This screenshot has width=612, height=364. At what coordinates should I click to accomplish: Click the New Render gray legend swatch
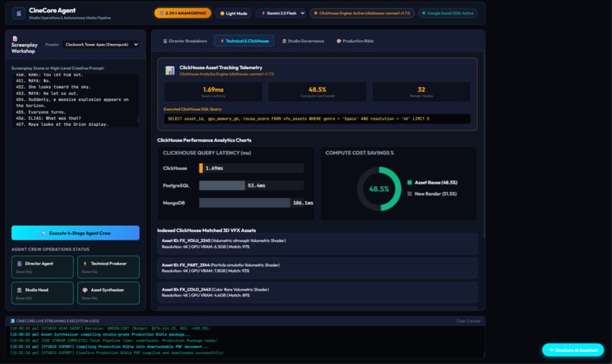[409, 193]
